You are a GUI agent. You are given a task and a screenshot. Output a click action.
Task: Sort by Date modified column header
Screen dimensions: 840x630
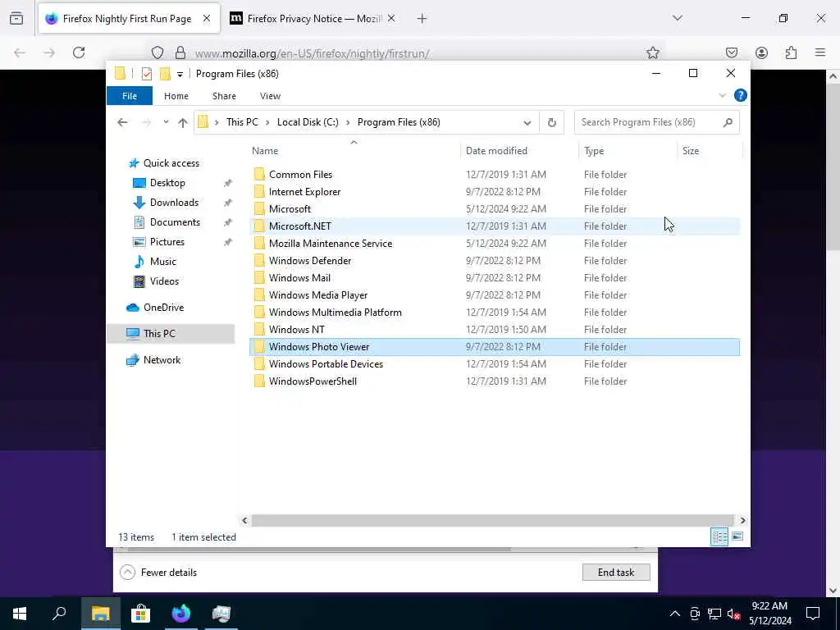(x=518, y=151)
